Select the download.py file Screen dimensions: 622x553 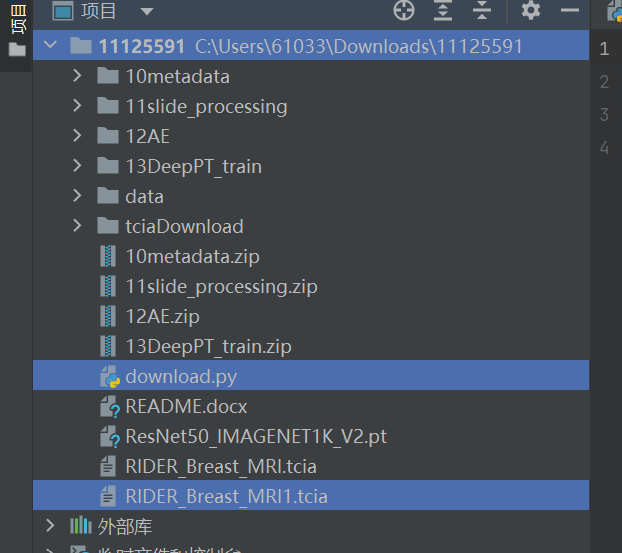(181, 376)
